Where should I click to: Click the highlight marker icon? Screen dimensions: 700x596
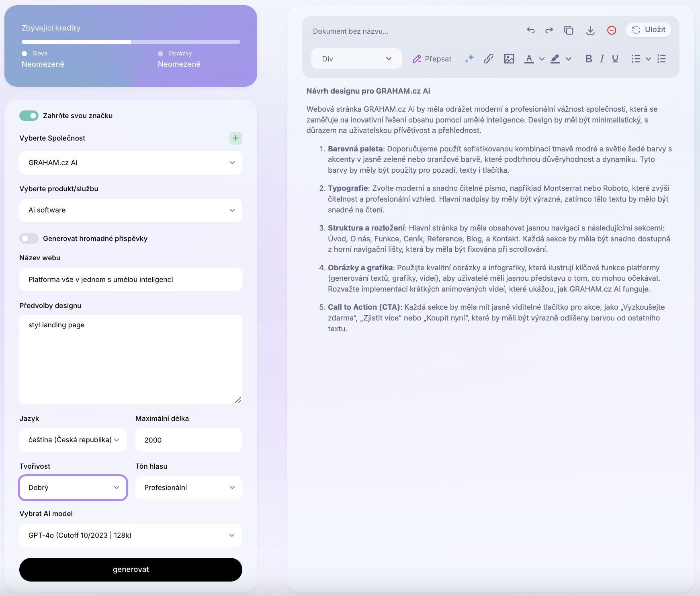tap(555, 59)
